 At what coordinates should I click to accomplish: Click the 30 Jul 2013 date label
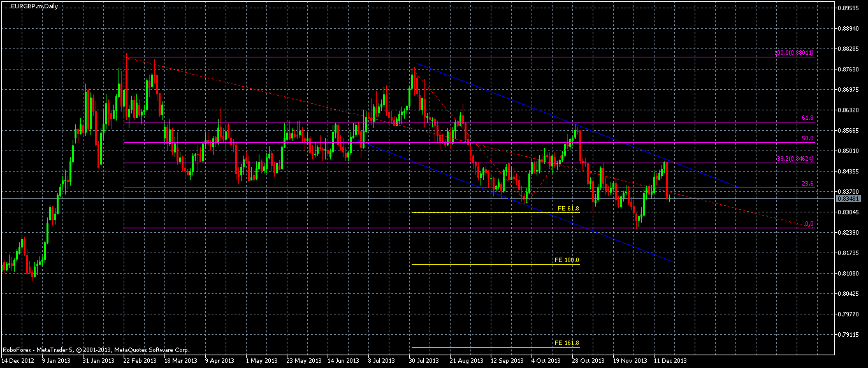(x=424, y=360)
